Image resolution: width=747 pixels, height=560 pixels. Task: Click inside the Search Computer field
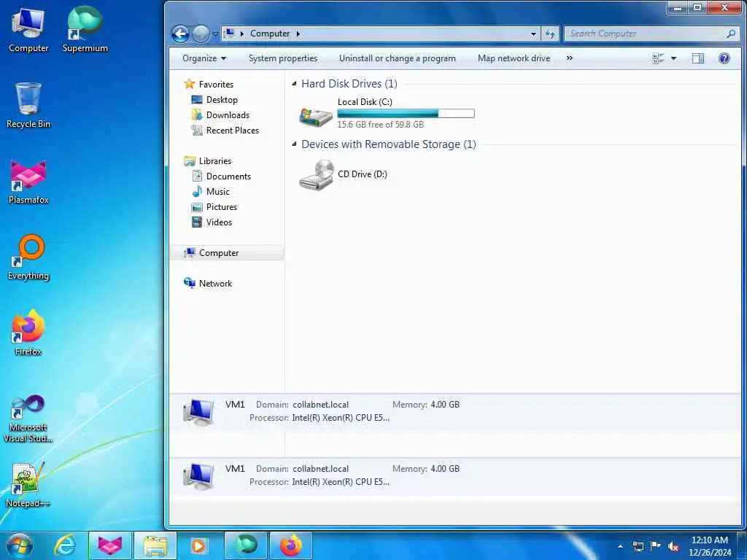point(646,34)
